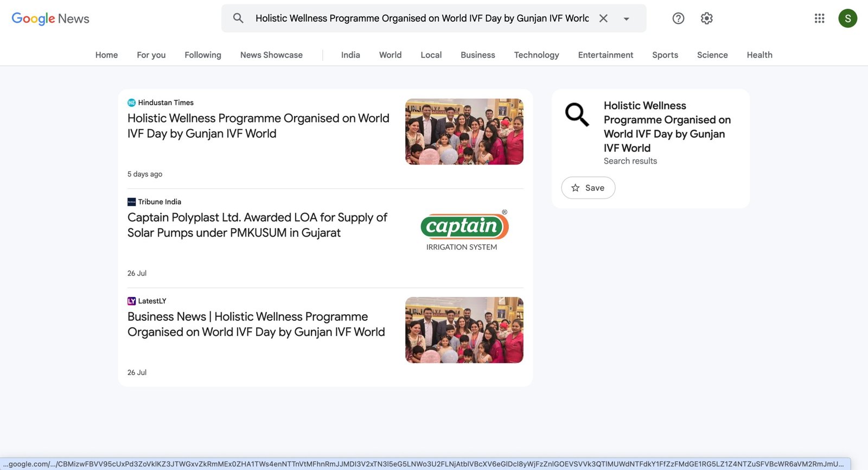Switch to the Following tab
This screenshot has height=470, width=868.
[203, 55]
